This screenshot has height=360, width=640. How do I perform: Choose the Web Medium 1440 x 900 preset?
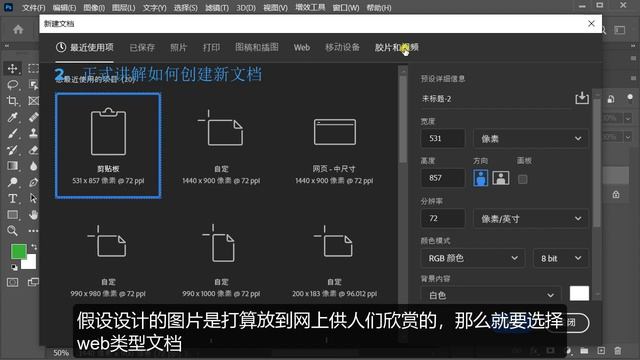334,146
